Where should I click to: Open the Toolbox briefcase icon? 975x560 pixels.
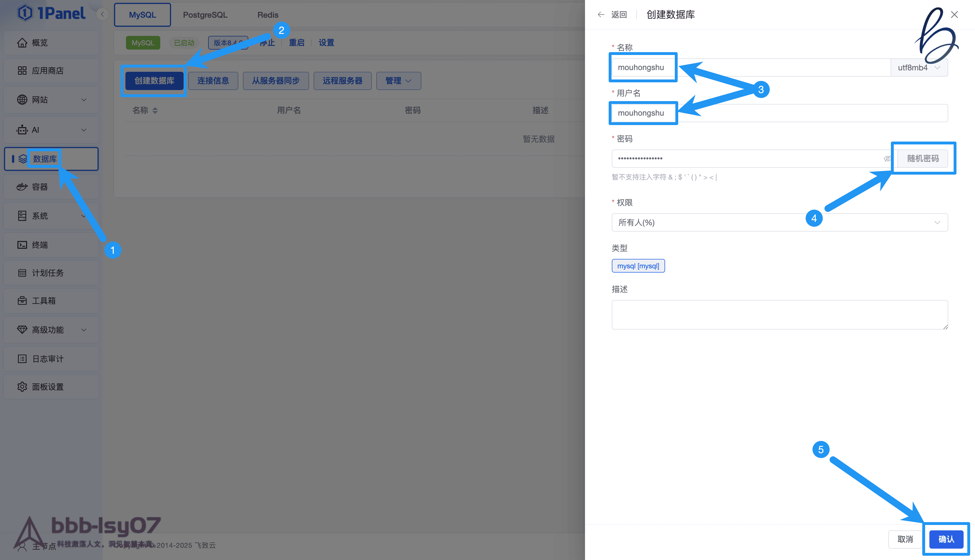point(22,301)
